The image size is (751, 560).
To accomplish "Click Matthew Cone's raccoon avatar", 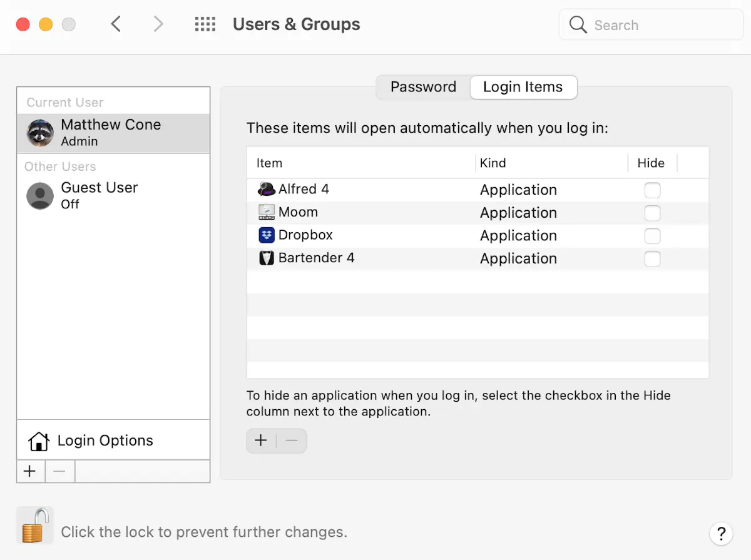I will (40, 133).
